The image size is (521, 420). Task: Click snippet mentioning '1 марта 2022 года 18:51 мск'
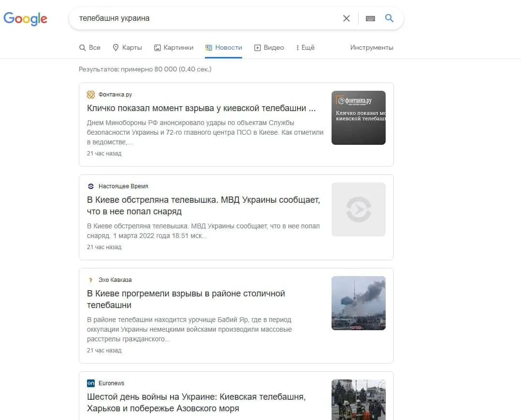[203, 231]
